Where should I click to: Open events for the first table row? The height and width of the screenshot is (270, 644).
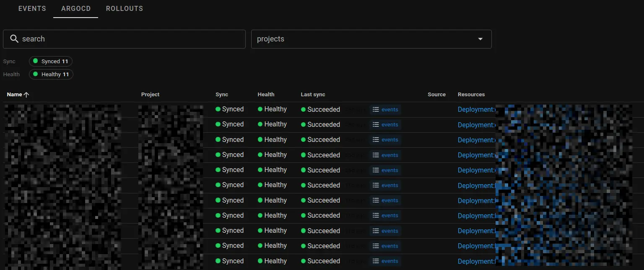tap(385, 110)
